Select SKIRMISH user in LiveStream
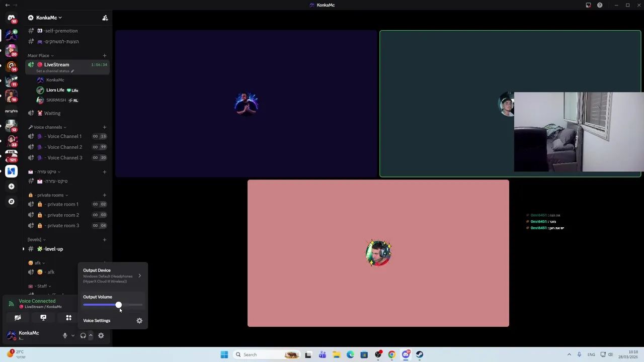 coord(56,100)
